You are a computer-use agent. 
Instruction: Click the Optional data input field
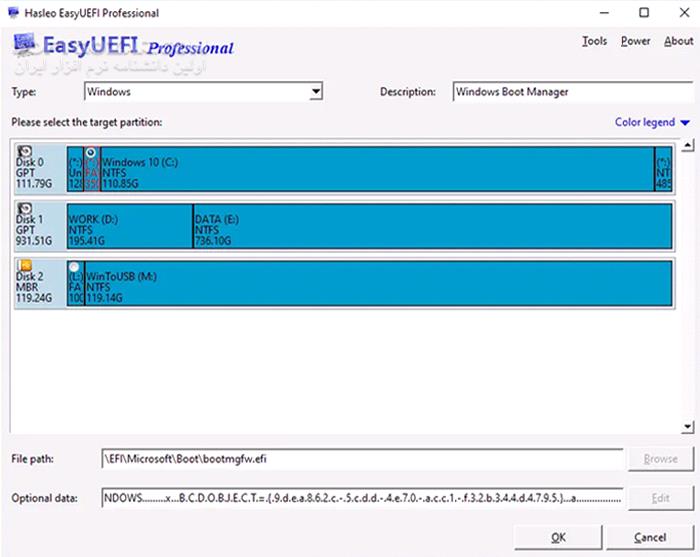coord(362,498)
